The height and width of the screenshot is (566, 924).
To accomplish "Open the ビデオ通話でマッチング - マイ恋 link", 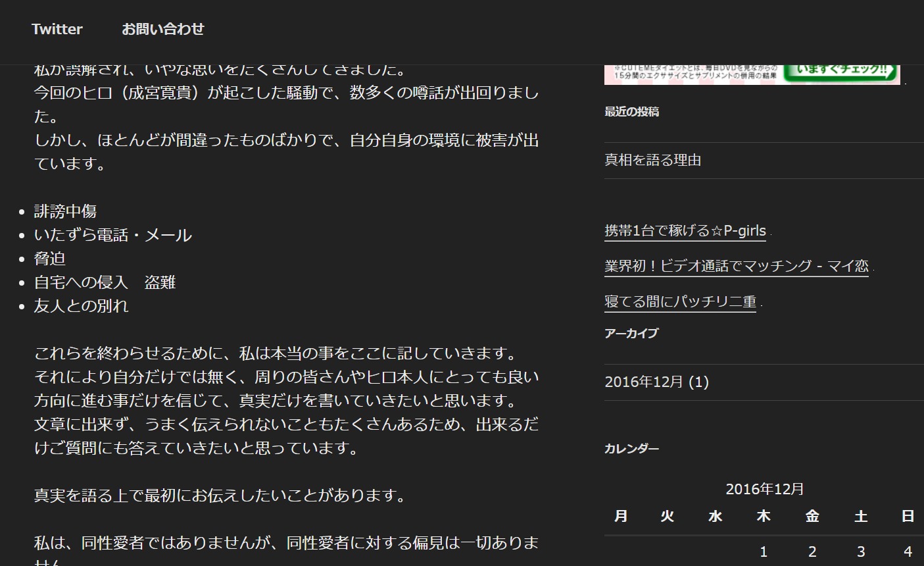I will point(736,266).
